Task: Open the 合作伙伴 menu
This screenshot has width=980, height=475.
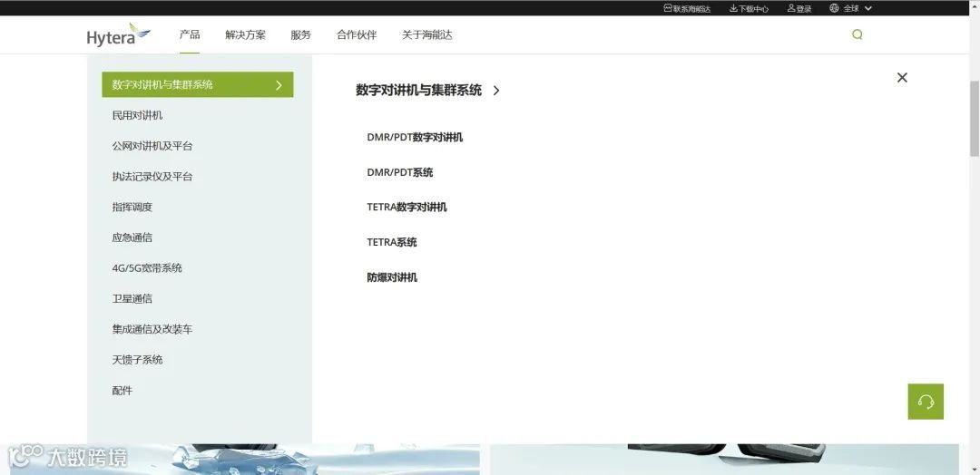Action: coord(357,35)
